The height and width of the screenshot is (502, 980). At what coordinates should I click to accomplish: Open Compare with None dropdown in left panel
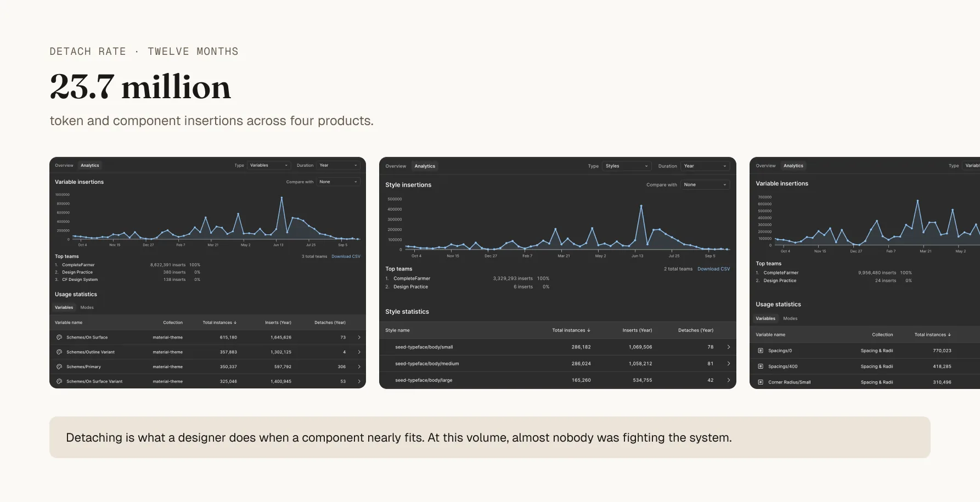(338, 182)
